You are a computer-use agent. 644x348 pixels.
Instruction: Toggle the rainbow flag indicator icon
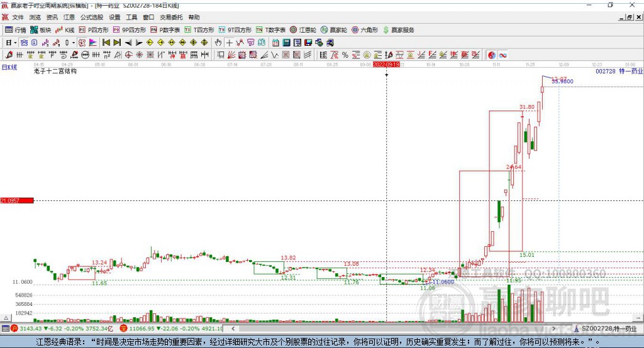(x=93, y=42)
